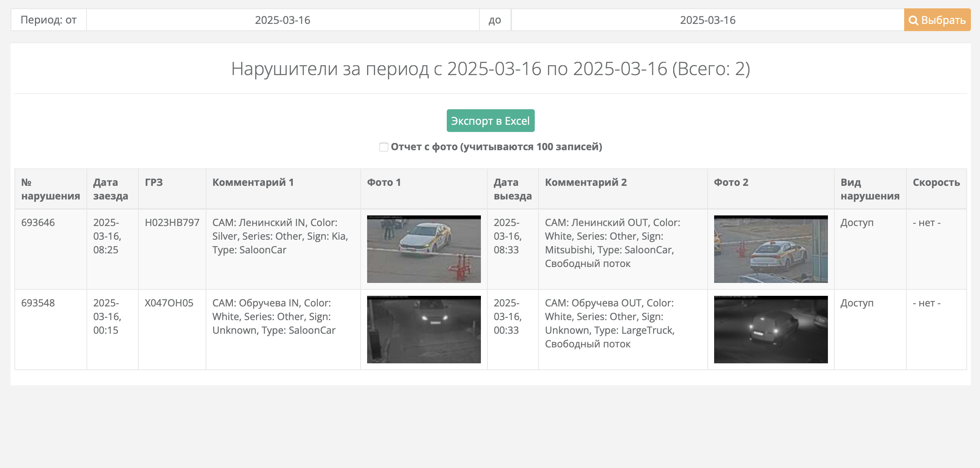Click entry date 2025-03-16, 08:25
Screen dimensions: 980x468
point(107,236)
